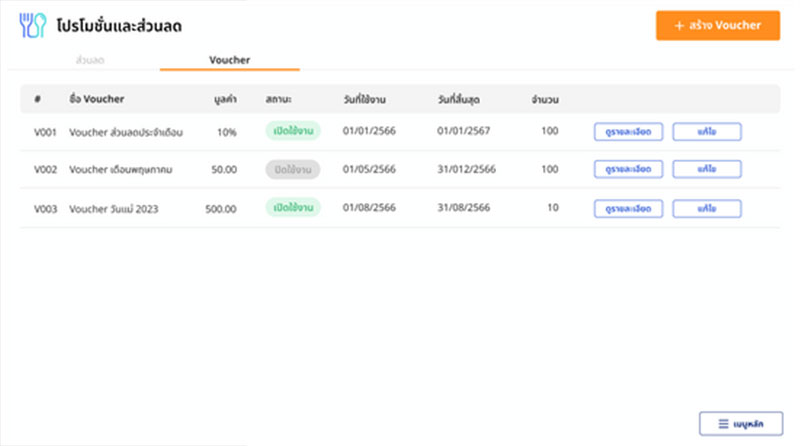The image size is (800, 446).
Task: Toggle the green status badge for V001
Action: pos(292,131)
